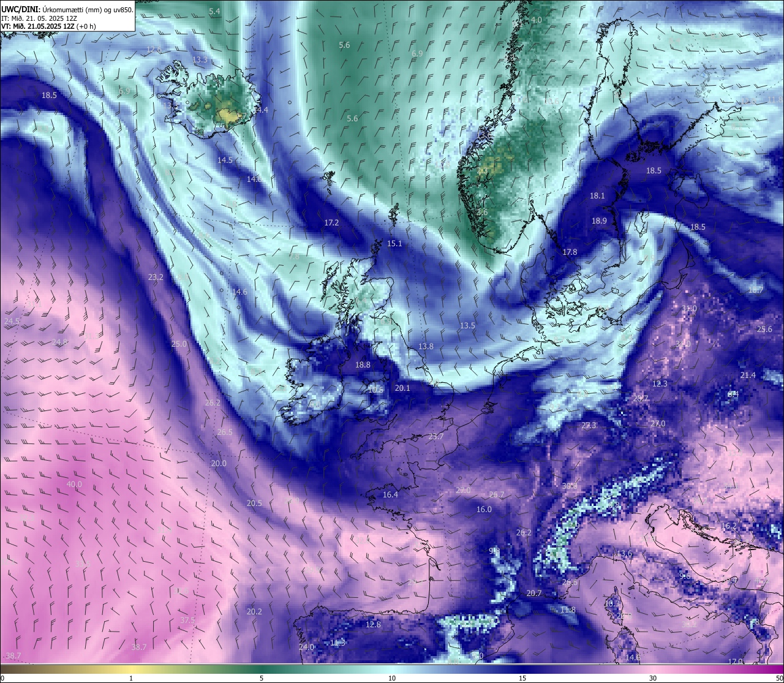Click the 26.5 value label
Image resolution: width=784 pixels, height=683 pixels.
[225, 432]
